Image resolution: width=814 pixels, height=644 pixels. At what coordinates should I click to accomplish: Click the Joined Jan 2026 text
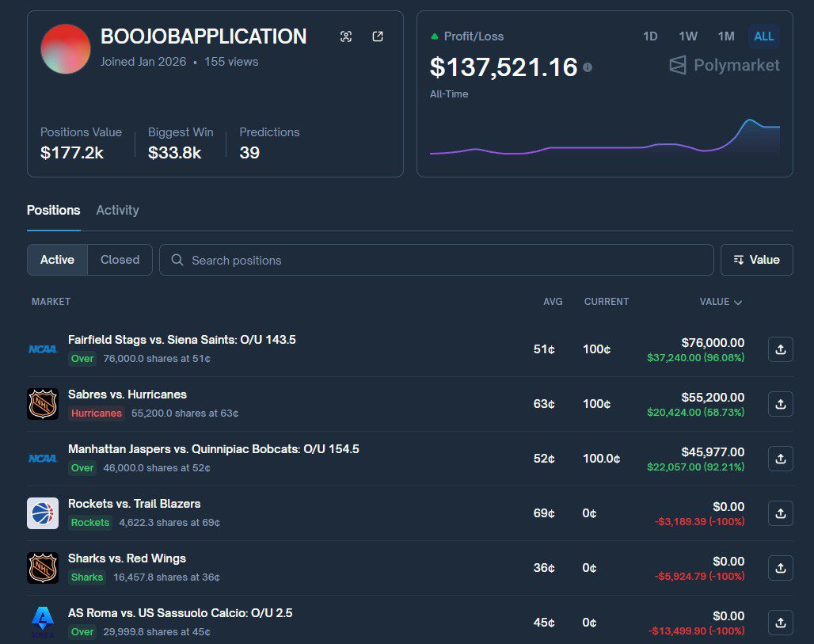click(143, 62)
